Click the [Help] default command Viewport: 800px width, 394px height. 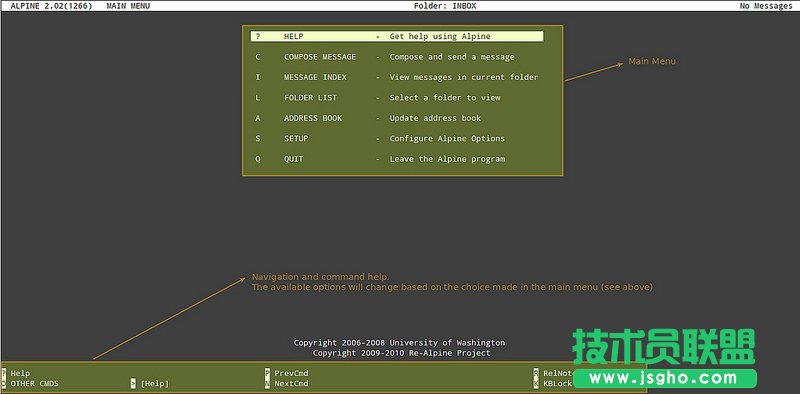click(155, 383)
